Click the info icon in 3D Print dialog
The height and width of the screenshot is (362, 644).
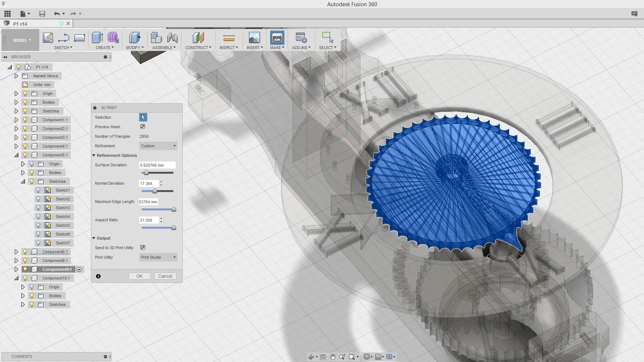pyautogui.click(x=98, y=276)
